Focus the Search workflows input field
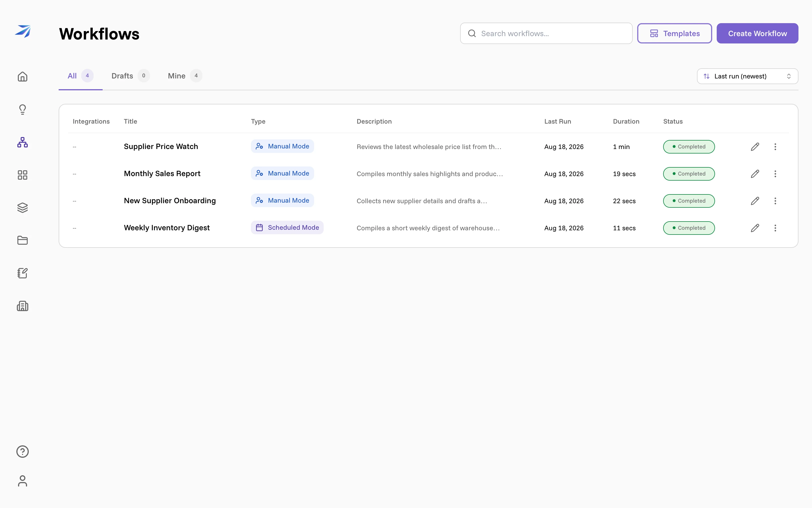 click(546, 33)
